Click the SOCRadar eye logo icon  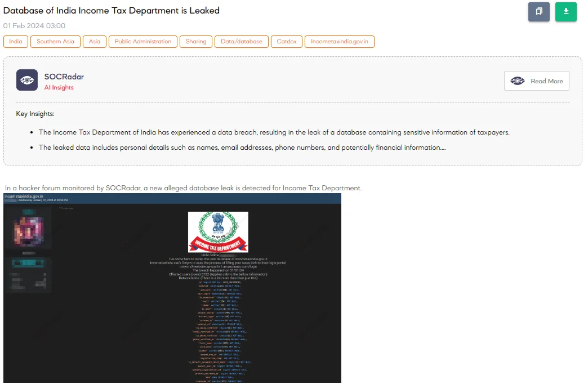pyautogui.click(x=27, y=80)
